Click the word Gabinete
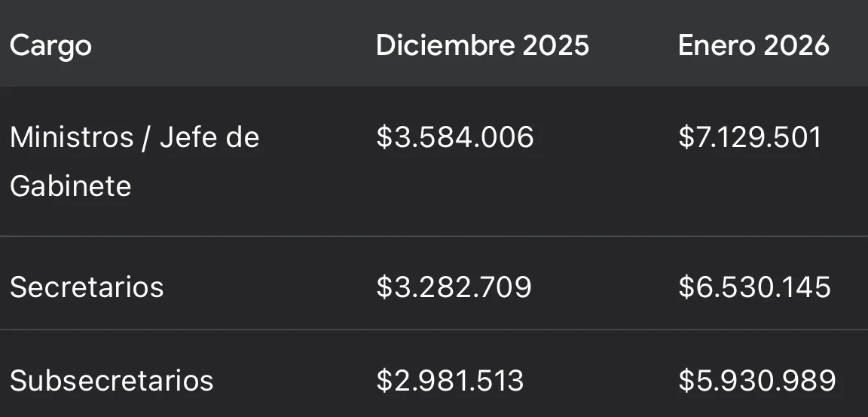 point(71,186)
